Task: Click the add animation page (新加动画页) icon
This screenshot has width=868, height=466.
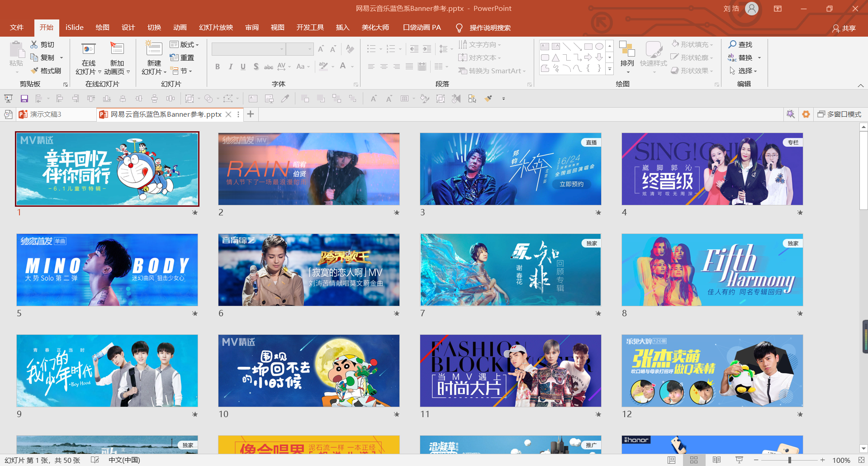Action: [x=117, y=49]
